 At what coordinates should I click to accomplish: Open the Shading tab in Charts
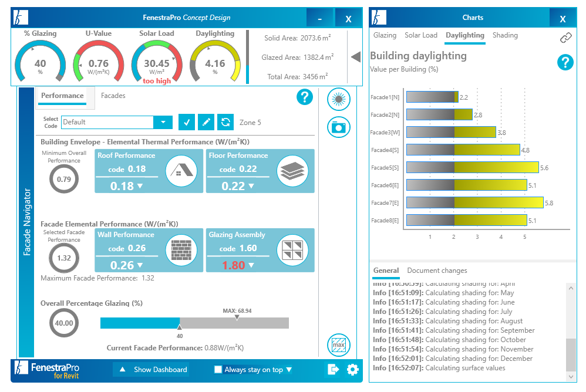pos(505,35)
